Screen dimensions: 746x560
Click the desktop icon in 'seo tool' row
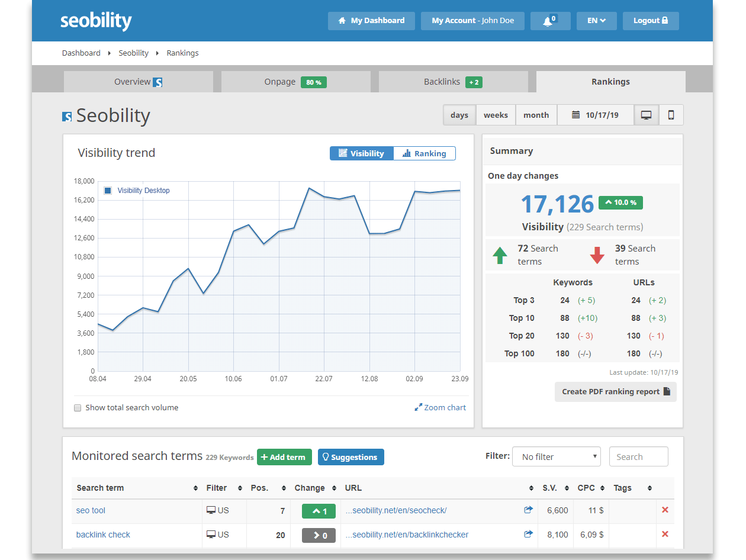point(211,510)
